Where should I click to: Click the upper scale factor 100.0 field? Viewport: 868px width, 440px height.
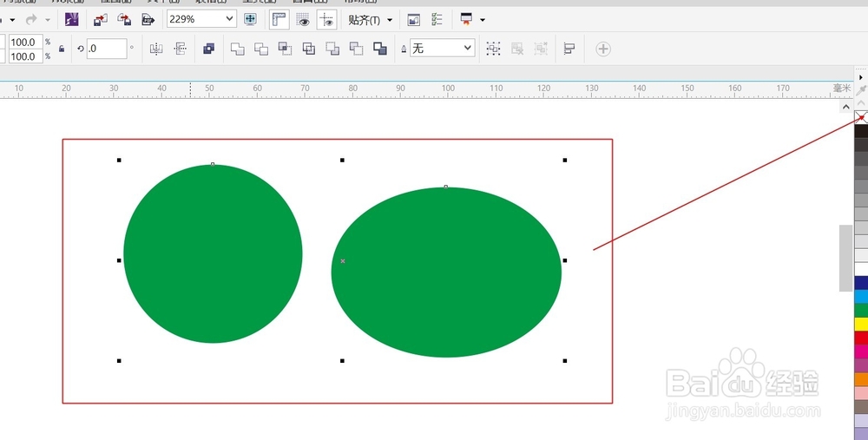click(x=25, y=42)
